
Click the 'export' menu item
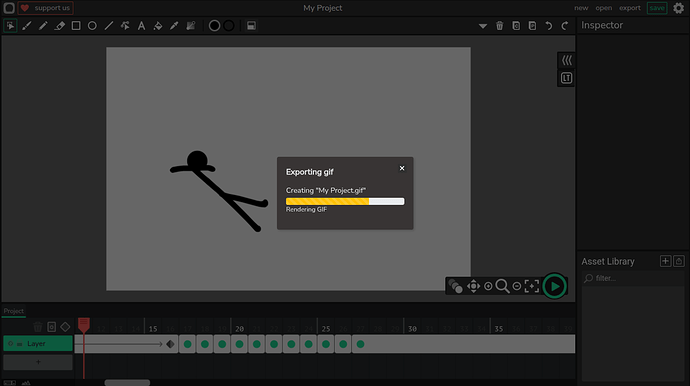pos(630,8)
